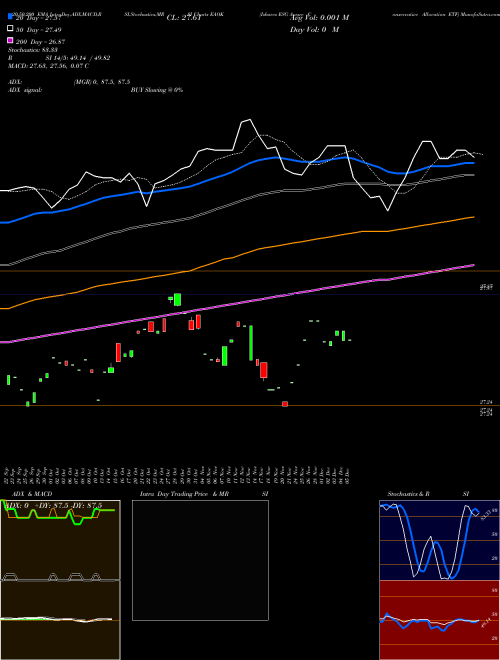Viewport: 500px width, 660px height.
Task: Click the '(MGR) 0, 87.5, 87.5' ADX values
Action: [101, 82]
